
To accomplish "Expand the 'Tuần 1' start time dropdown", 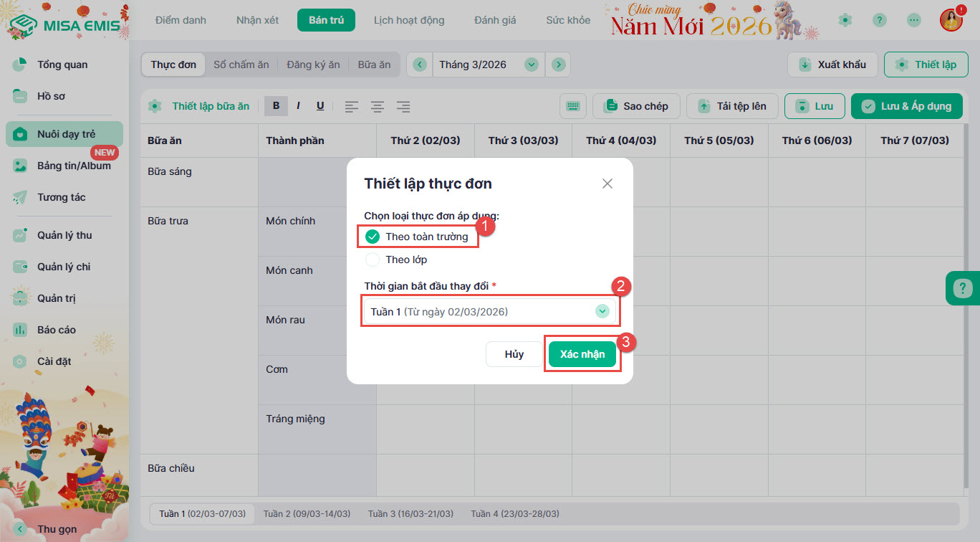I will [x=602, y=312].
